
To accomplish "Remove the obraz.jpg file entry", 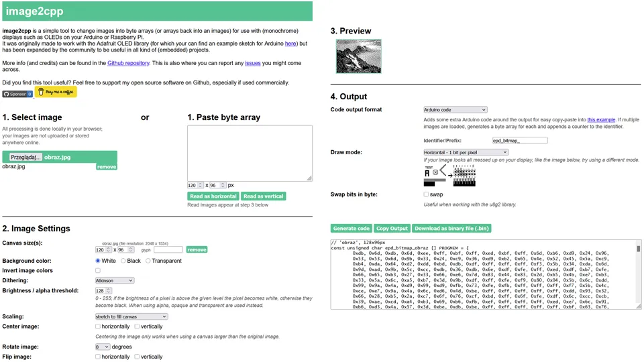I will point(107,167).
